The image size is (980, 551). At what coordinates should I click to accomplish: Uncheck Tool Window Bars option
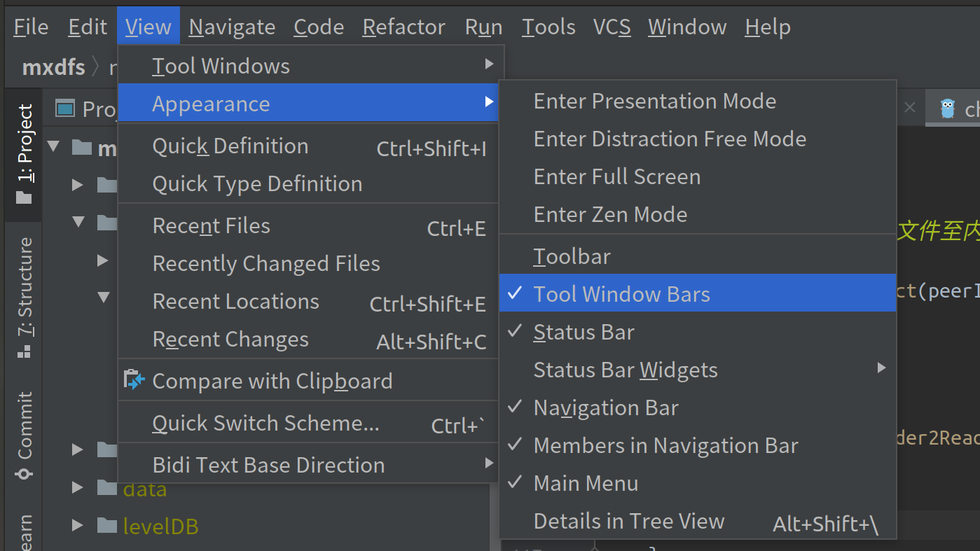coord(621,294)
